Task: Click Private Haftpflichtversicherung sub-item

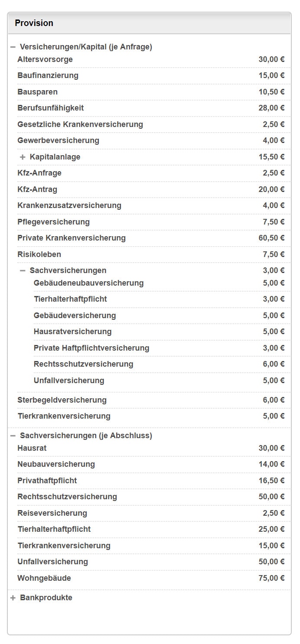Action: point(91,348)
